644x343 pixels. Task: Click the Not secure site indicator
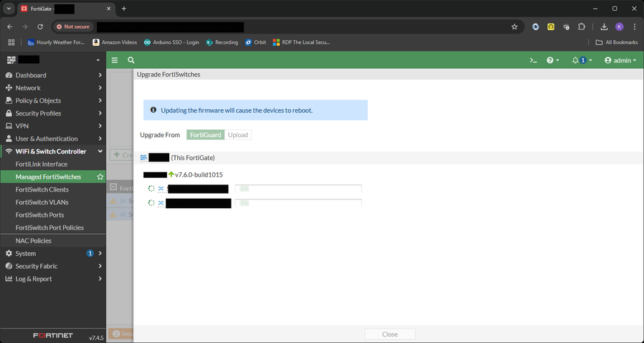(73, 27)
